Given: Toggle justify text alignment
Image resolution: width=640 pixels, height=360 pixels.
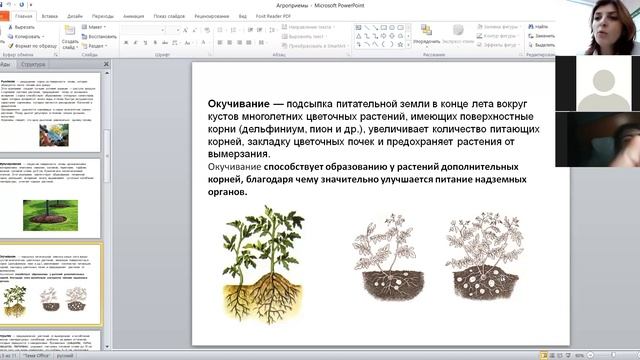Looking at the screenshot, I should [249, 42].
